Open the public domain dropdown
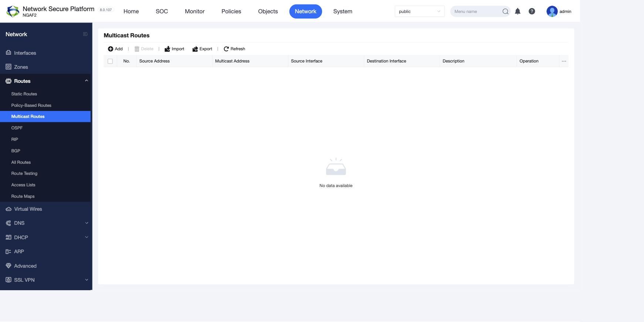 pos(420,11)
